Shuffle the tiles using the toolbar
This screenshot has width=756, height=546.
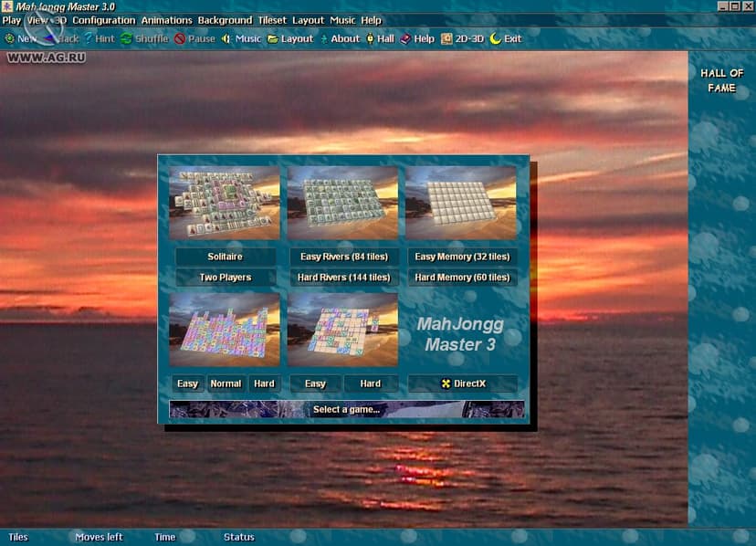tap(144, 38)
